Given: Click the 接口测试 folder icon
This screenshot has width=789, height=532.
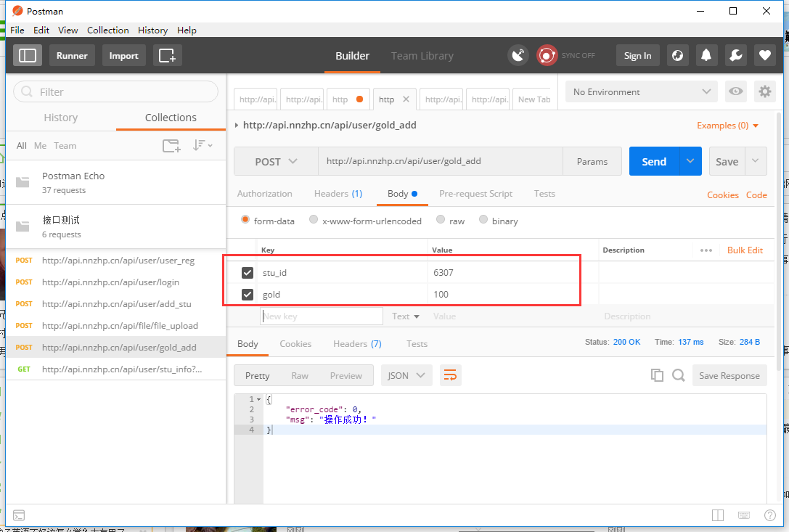Looking at the screenshot, I should point(23,226).
